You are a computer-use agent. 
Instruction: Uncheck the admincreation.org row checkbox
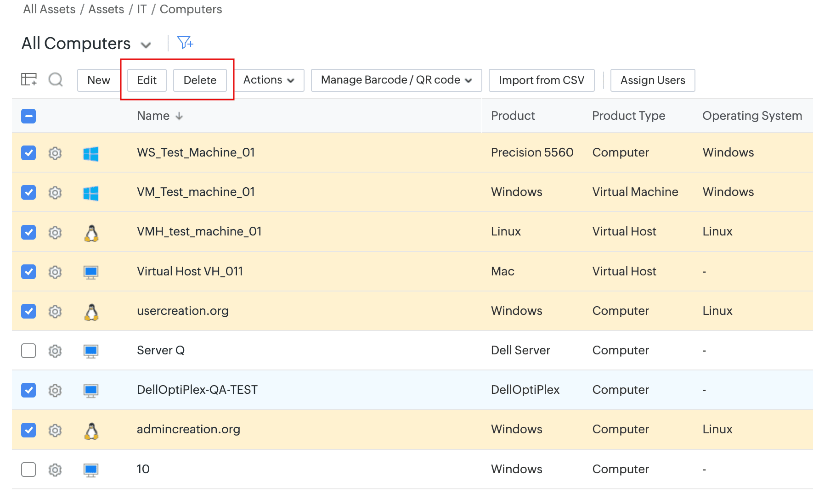pos(28,430)
